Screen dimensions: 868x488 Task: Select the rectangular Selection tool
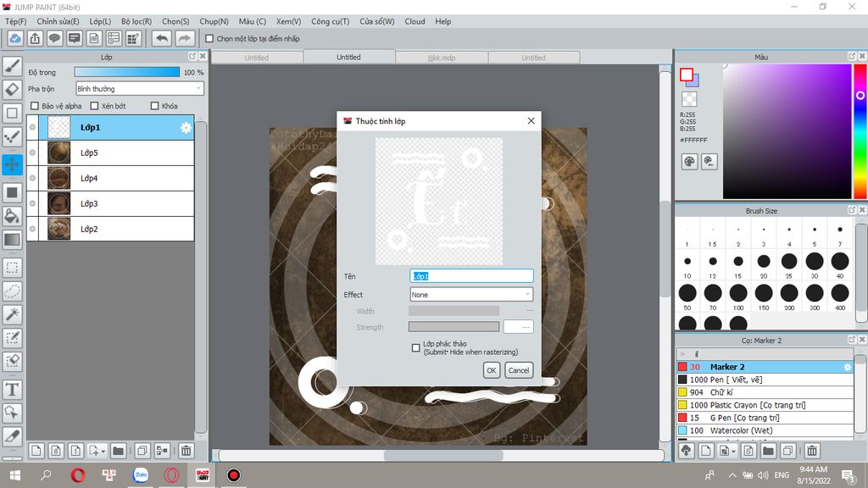12,268
